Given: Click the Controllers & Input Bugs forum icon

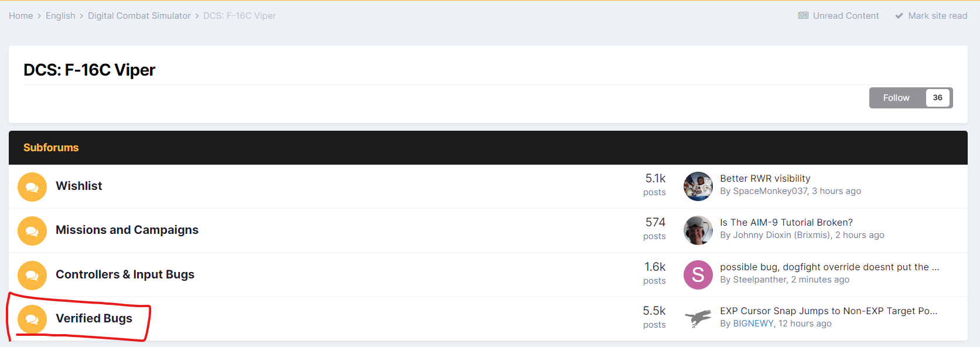Looking at the screenshot, I should pyautogui.click(x=32, y=275).
